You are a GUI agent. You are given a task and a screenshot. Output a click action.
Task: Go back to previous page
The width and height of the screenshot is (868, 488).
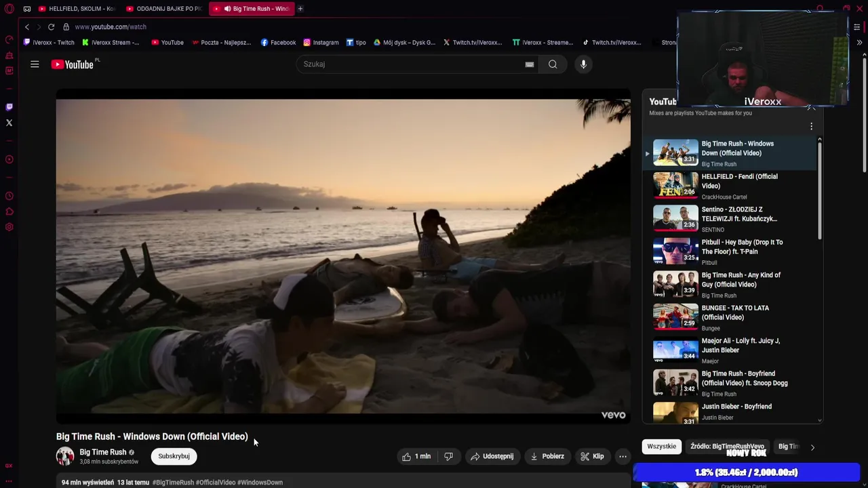pyautogui.click(x=27, y=26)
